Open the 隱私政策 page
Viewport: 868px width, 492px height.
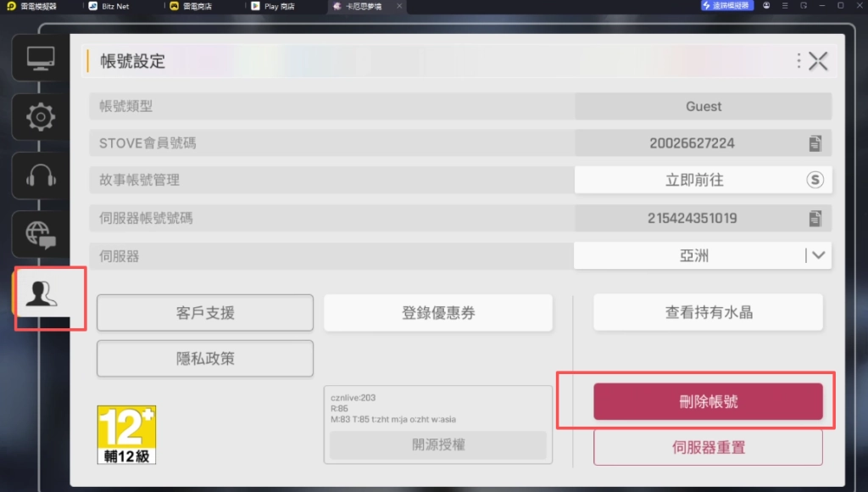coord(205,359)
